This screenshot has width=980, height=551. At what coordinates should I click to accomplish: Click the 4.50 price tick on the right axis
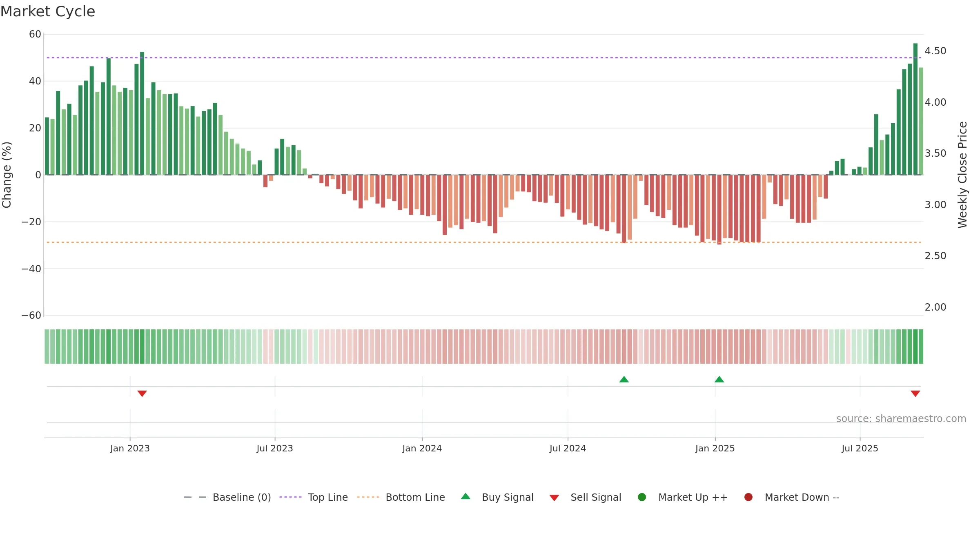pyautogui.click(x=935, y=51)
